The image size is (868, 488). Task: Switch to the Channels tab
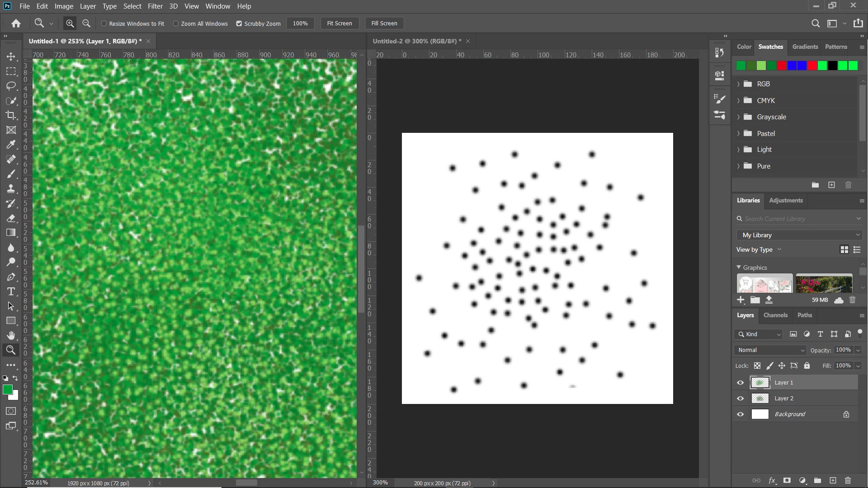pos(775,315)
